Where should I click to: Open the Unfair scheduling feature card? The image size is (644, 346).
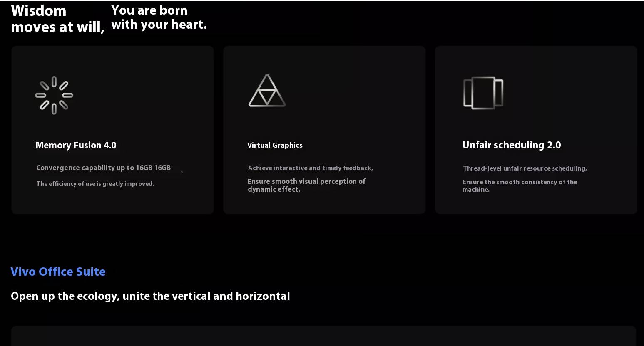pyautogui.click(x=536, y=130)
